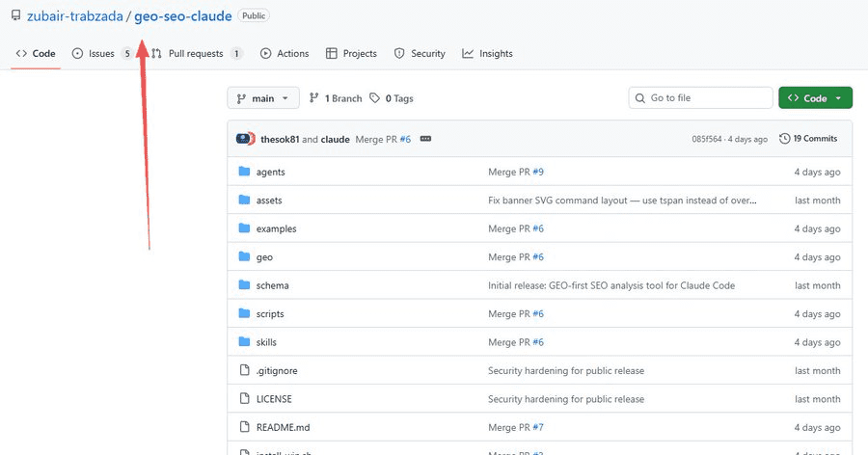Click the geo folder icon
Viewport: 868px width, 455px height.
[x=244, y=256]
